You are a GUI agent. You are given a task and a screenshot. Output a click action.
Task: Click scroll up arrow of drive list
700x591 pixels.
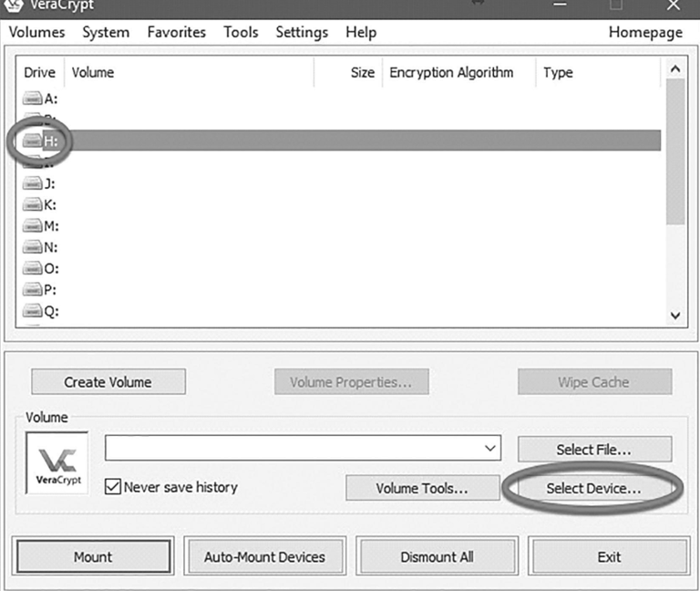pyautogui.click(x=675, y=68)
